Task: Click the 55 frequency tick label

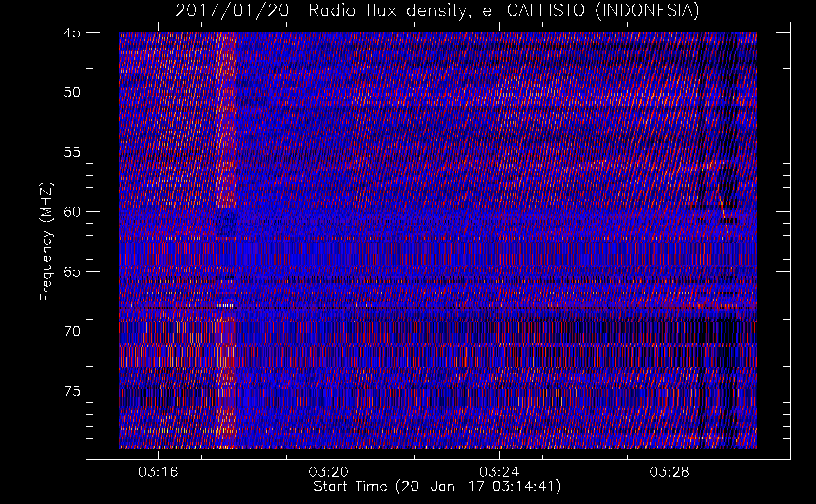Action: point(72,152)
